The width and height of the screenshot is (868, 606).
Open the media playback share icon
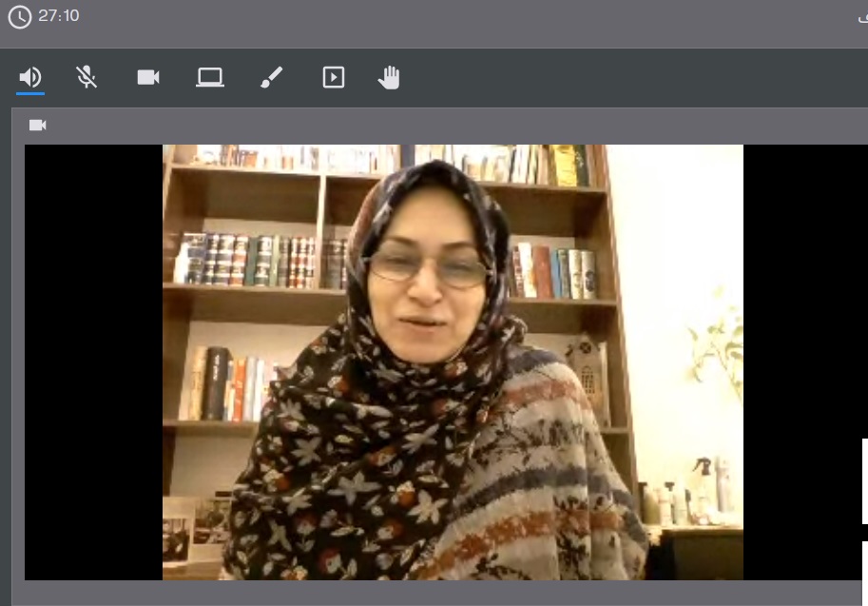[334, 77]
